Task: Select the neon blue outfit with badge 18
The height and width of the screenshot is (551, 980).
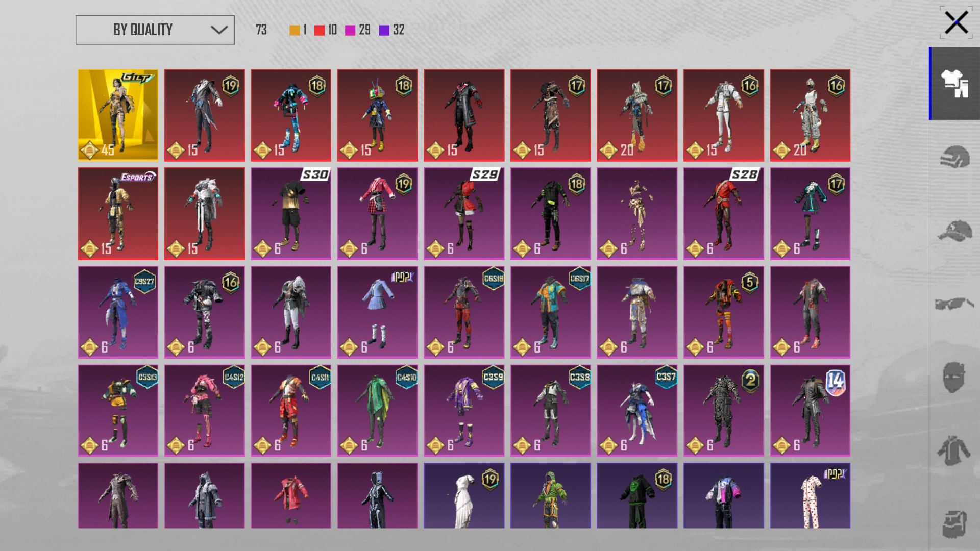Action: tap(291, 115)
